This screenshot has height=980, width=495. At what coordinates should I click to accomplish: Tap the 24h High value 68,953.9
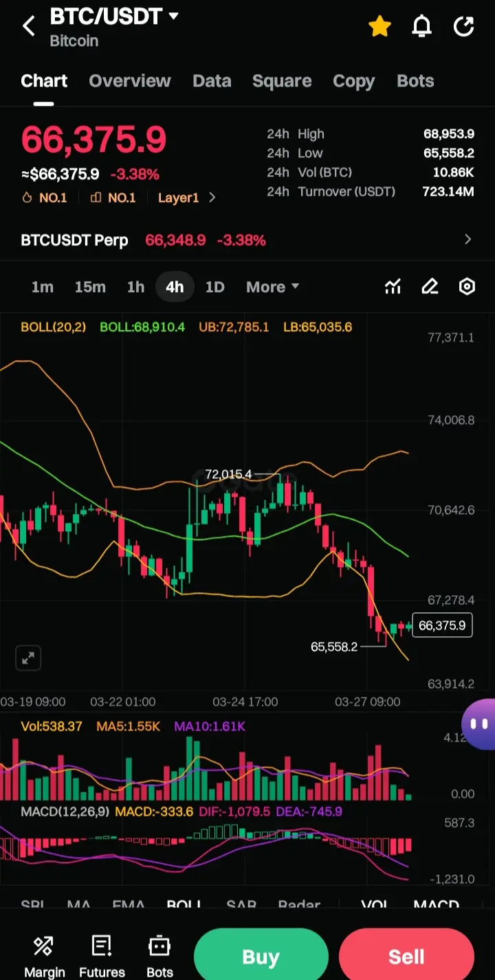click(448, 134)
